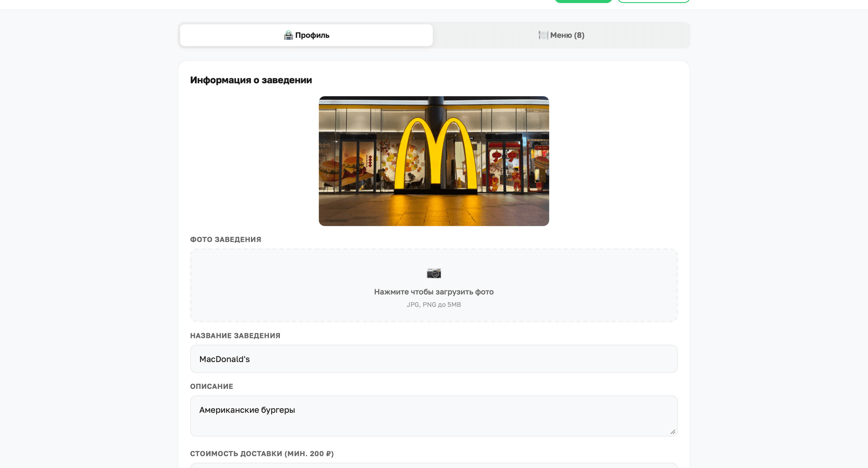868x468 pixels.
Task: Click the Описание textarea resize handle
Action: tap(673, 431)
